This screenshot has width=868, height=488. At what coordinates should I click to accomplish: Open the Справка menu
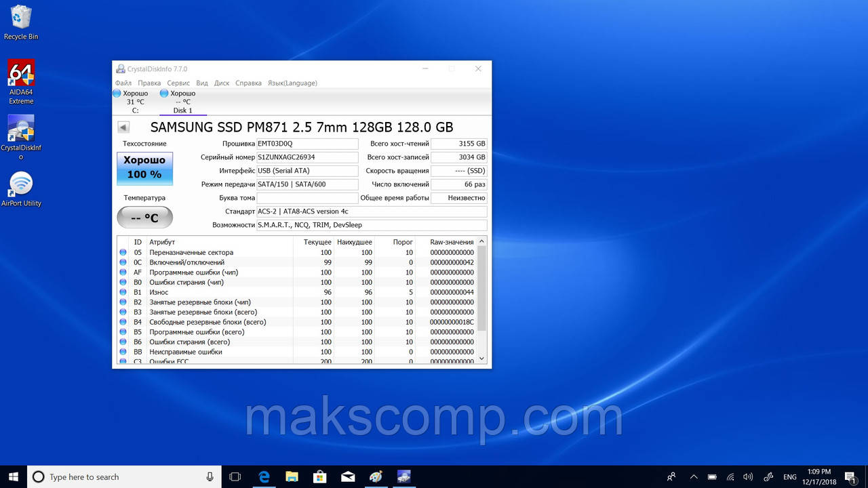click(248, 83)
